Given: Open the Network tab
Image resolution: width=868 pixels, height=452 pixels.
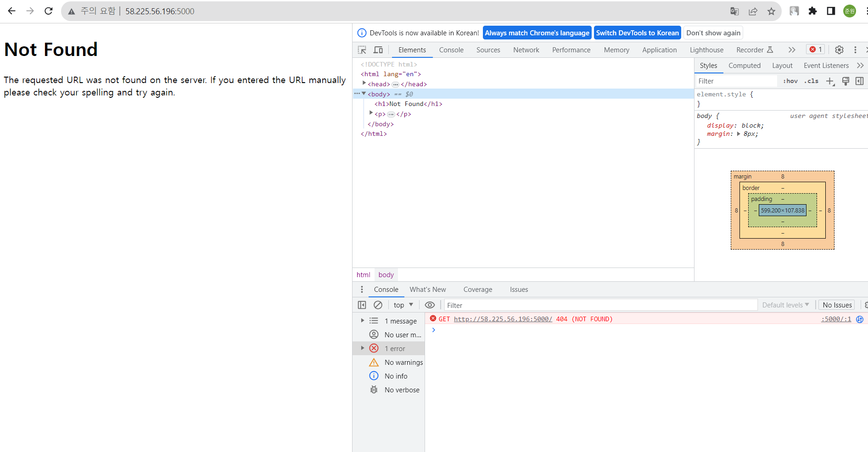Looking at the screenshot, I should 526,50.
